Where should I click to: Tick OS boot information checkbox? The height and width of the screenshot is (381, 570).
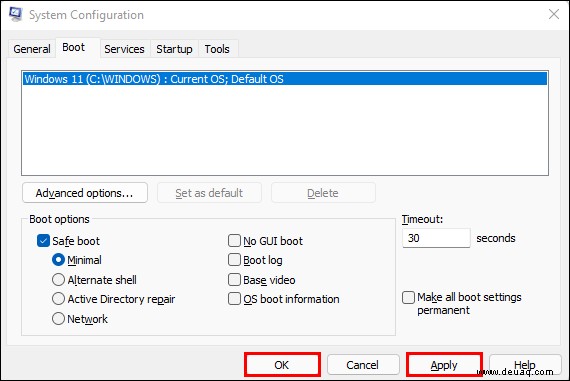[x=234, y=299]
